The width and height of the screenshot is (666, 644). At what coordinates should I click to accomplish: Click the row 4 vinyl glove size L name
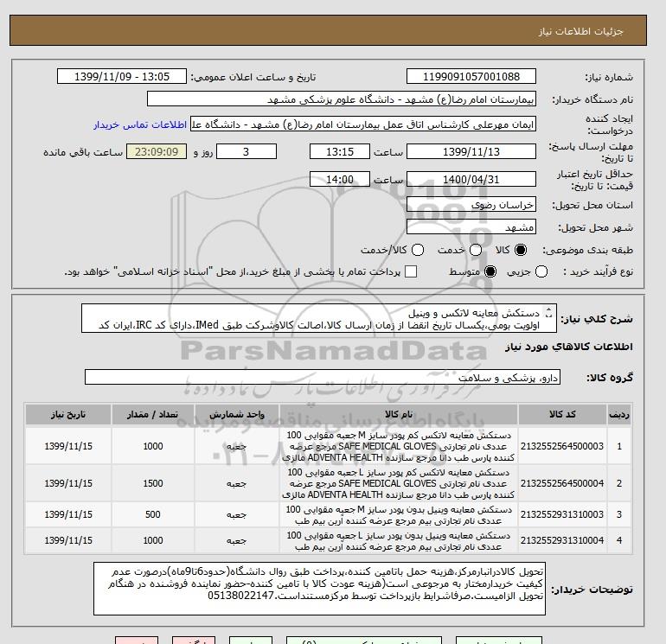(x=399, y=541)
